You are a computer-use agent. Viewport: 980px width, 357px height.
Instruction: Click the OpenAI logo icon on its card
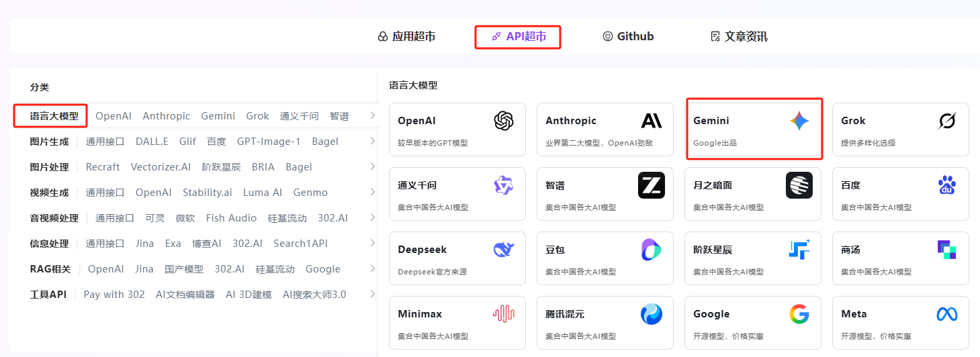point(504,121)
